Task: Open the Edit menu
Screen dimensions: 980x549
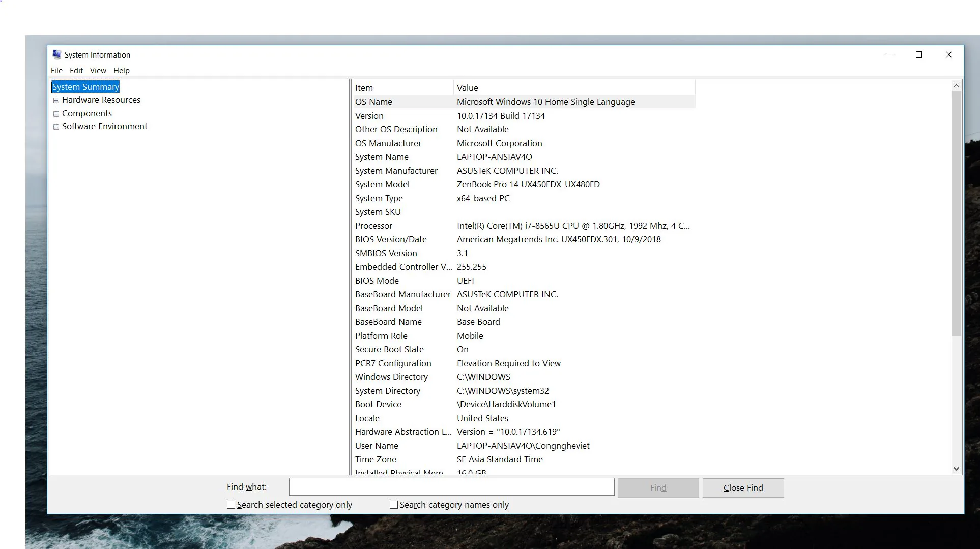Action: tap(76, 71)
